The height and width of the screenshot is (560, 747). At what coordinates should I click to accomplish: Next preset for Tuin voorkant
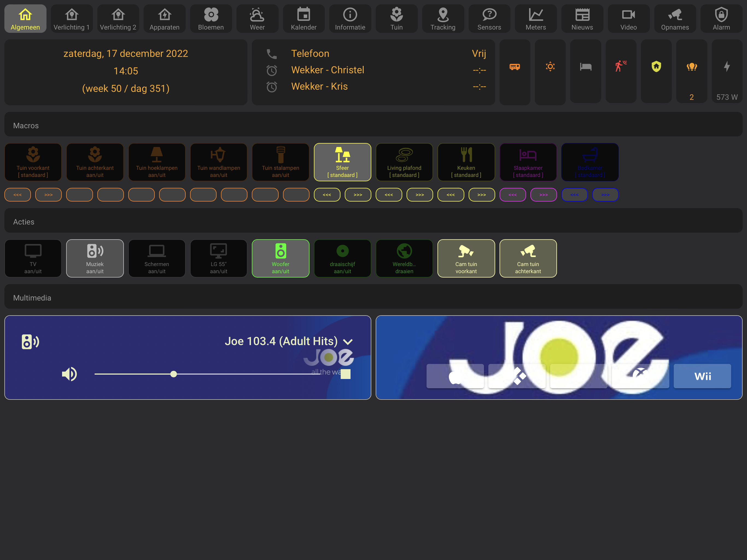point(49,194)
